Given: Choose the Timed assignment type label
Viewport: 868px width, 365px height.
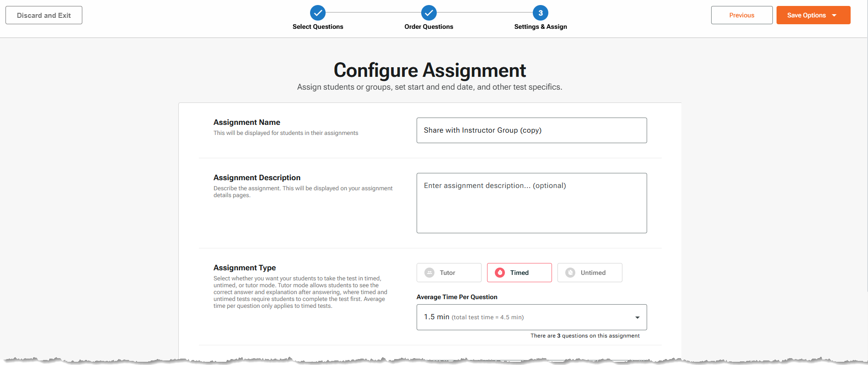Looking at the screenshot, I should point(519,273).
